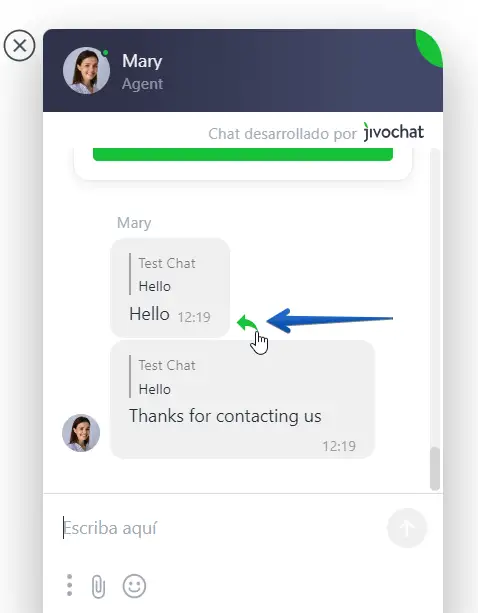Image resolution: width=478 pixels, height=613 pixels.
Task: Click the green reply arrow icon
Action: (x=247, y=323)
